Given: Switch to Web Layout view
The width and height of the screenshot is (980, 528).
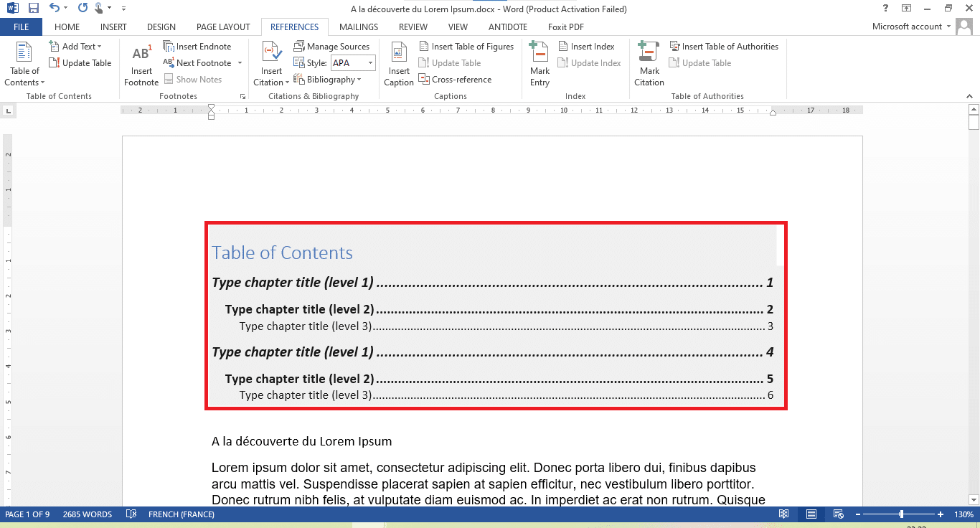Looking at the screenshot, I should point(838,514).
